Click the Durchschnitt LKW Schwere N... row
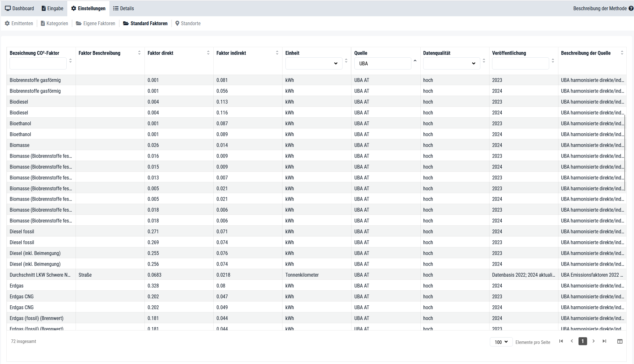 point(316,275)
